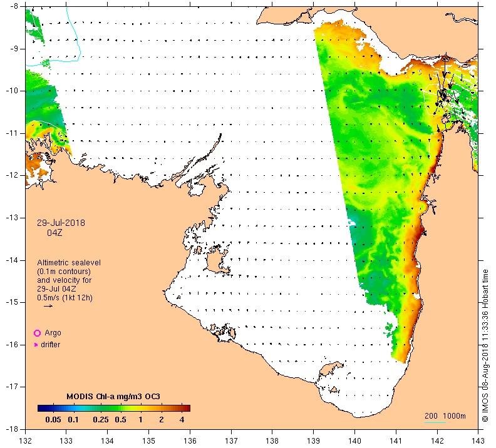This screenshot has width=496, height=448.
Task: Click the 'MODIS Chl-a mg/m3 OC3' title
Action: click(x=113, y=397)
